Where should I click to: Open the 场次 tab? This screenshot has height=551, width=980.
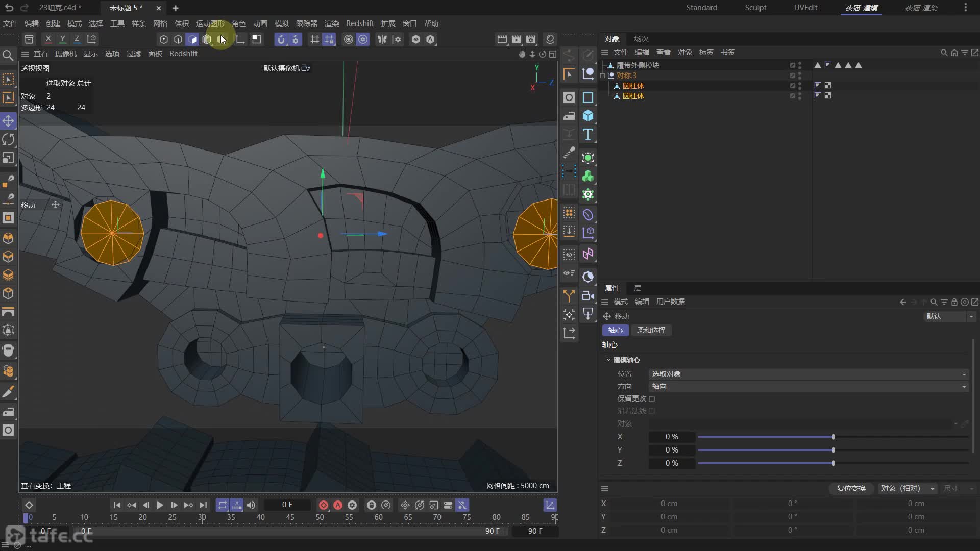coord(641,39)
